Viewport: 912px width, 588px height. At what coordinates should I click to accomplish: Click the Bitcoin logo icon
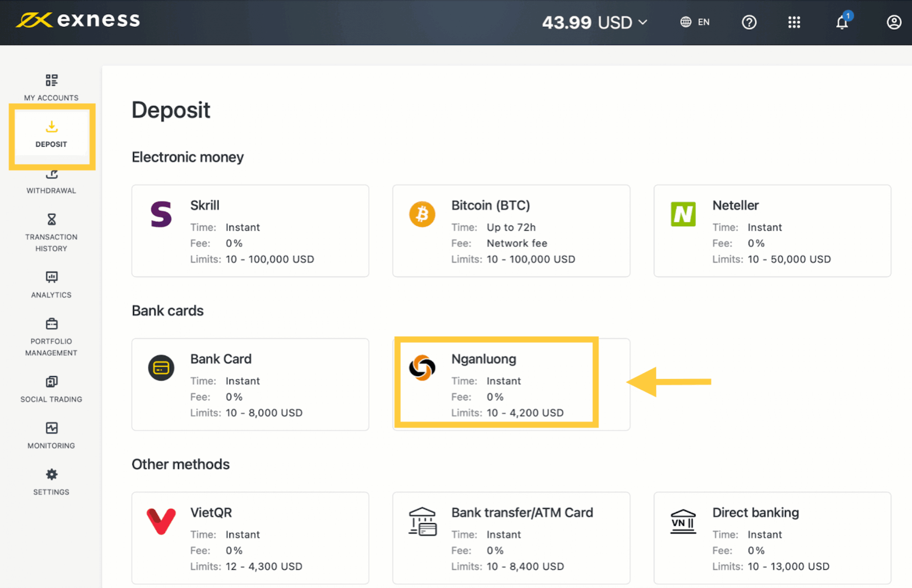coord(422,214)
